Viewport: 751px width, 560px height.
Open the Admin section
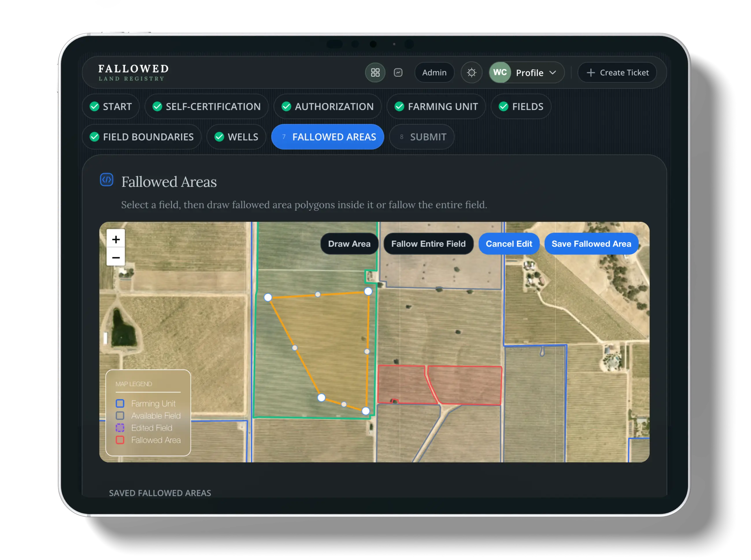[x=434, y=72]
